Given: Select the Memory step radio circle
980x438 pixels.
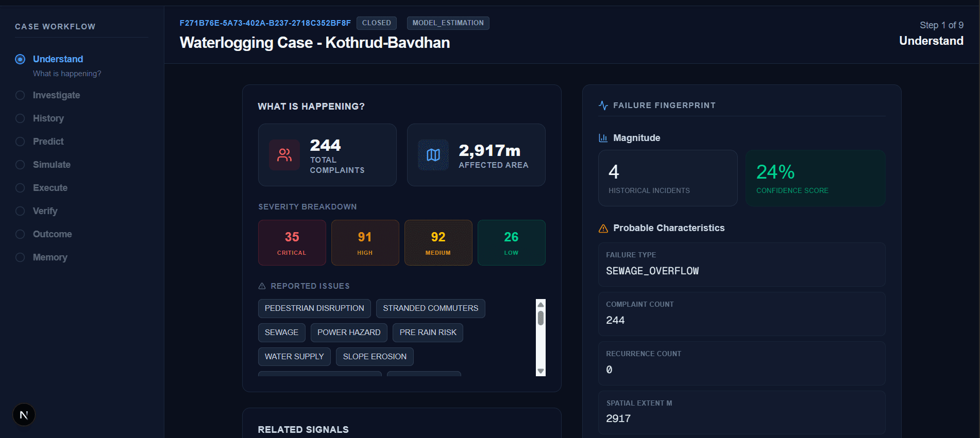Looking at the screenshot, I should [20, 257].
